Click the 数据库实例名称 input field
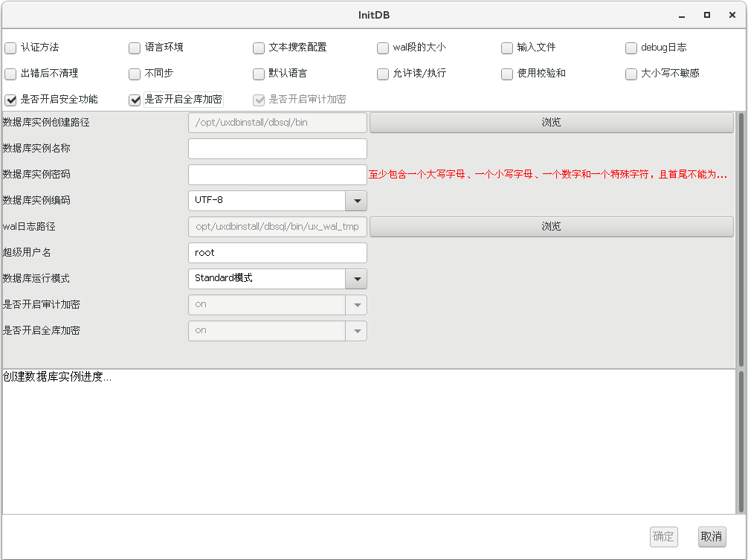 coord(277,149)
